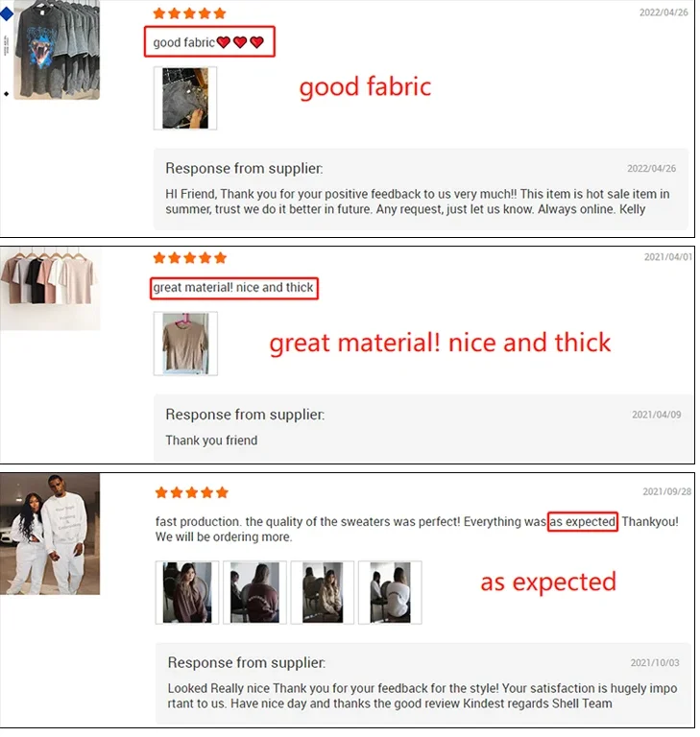Image resolution: width=700 pixels, height=737 pixels.
Task: Click the black tiger graphic t-shirt product image
Action: [x=57, y=49]
